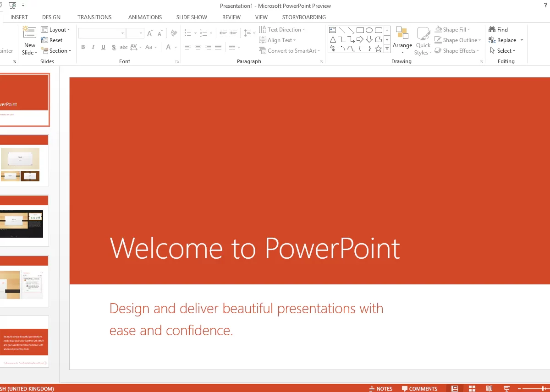Toggle Justify paragraph alignment
This screenshot has width=550, height=392.
tap(218, 47)
